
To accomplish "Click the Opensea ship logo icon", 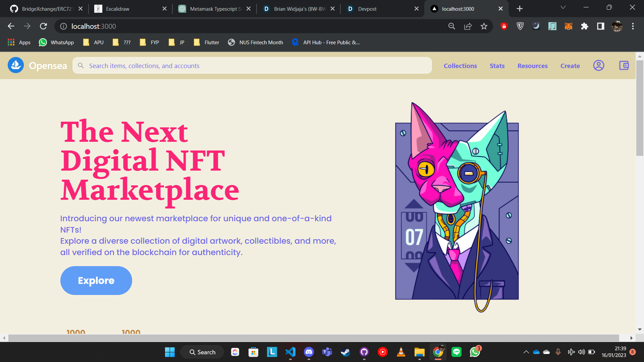I will click(x=16, y=65).
